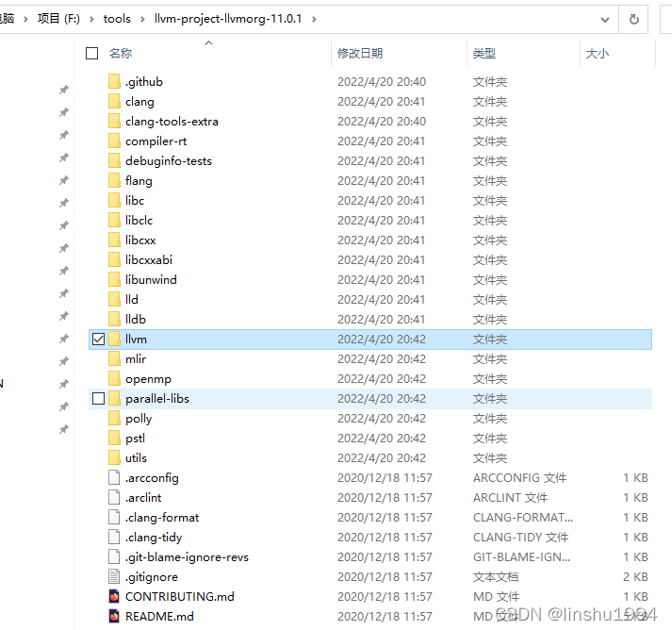The image size is (672, 630).
Task: Select the openmp folder name
Action: coord(148,379)
